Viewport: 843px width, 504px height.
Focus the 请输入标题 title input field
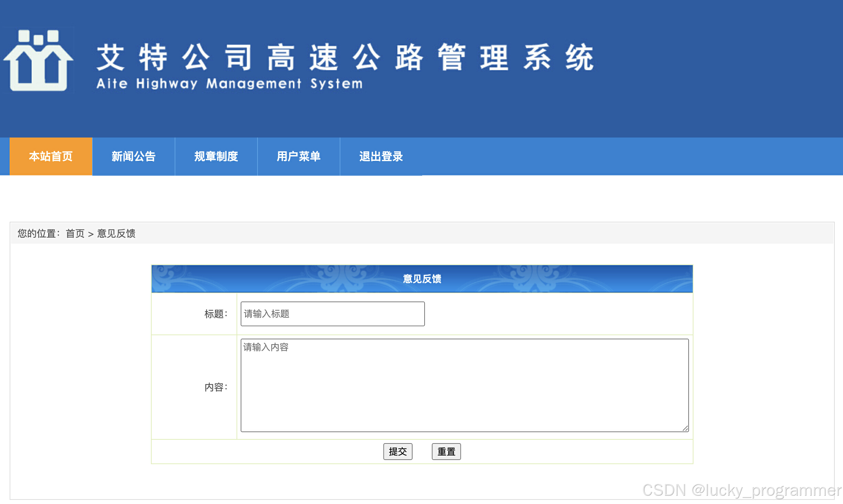[x=332, y=314]
